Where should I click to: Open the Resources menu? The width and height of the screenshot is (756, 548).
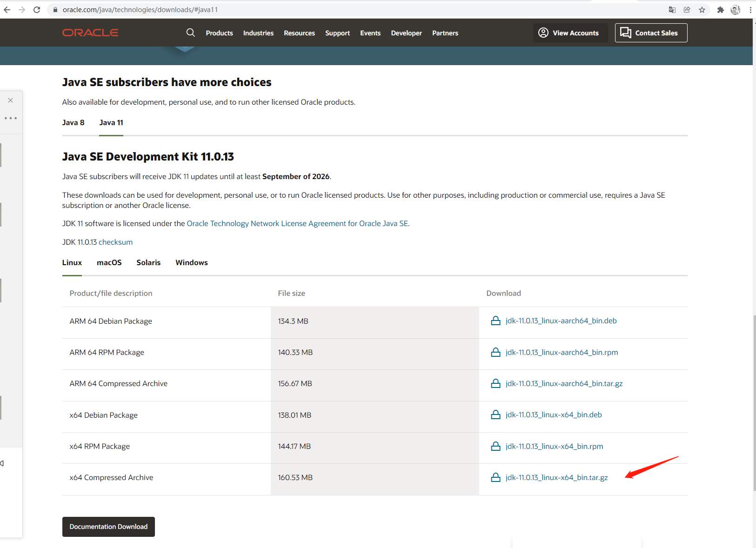point(300,33)
